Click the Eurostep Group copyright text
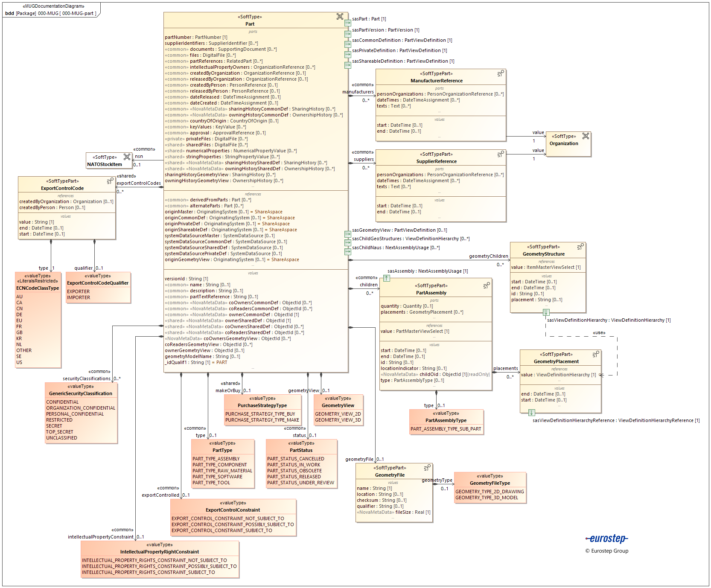 [606, 551]
